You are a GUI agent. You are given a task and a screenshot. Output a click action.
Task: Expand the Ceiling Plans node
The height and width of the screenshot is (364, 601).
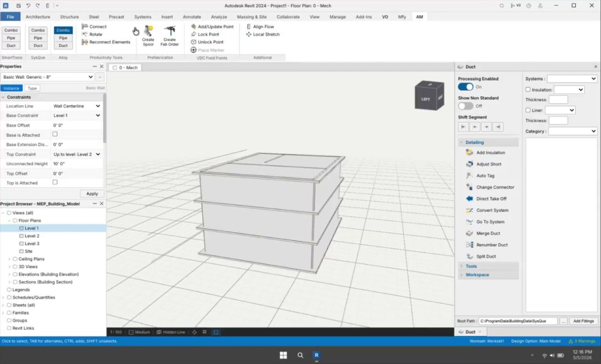click(x=9, y=259)
